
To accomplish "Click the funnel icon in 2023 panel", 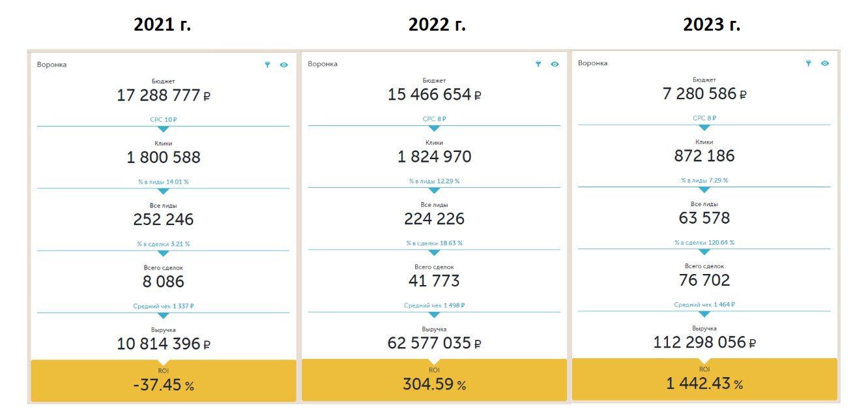I will (808, 63).
